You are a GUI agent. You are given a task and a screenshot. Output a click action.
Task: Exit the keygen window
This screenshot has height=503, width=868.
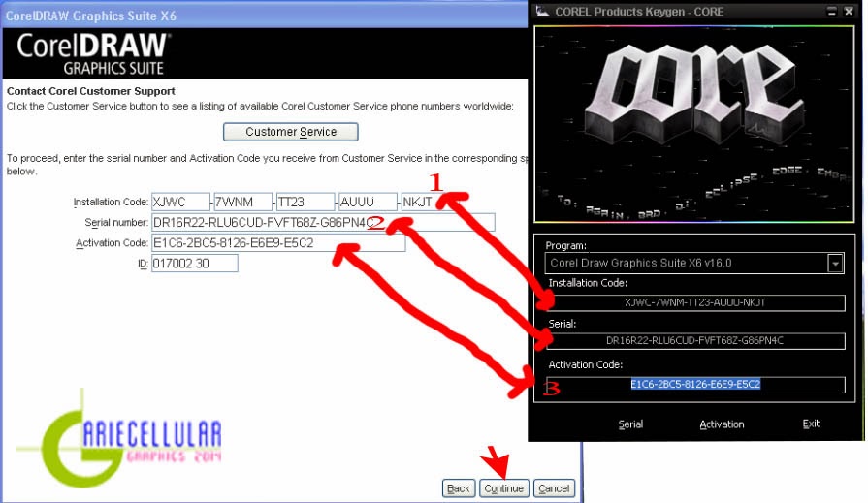point(811,424)
